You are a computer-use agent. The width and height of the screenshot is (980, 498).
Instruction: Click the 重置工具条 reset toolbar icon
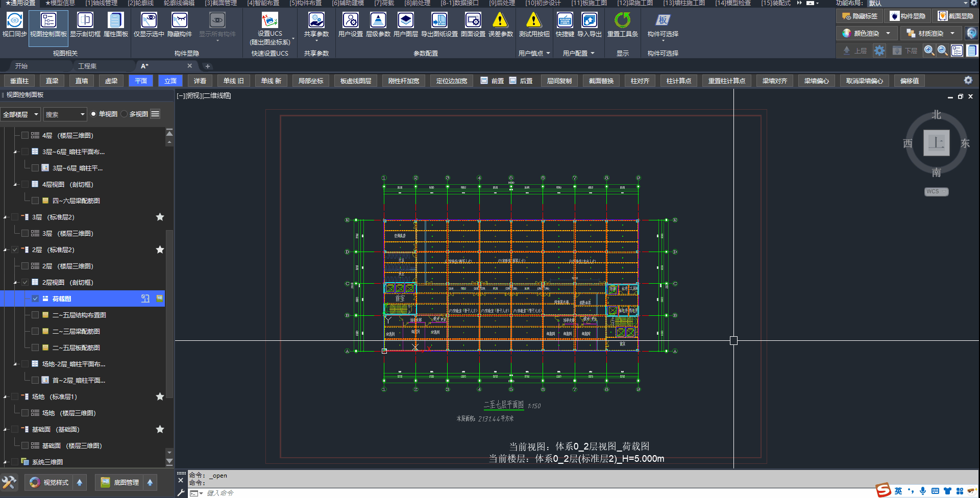pyautogui.click(x=622, y=20)
